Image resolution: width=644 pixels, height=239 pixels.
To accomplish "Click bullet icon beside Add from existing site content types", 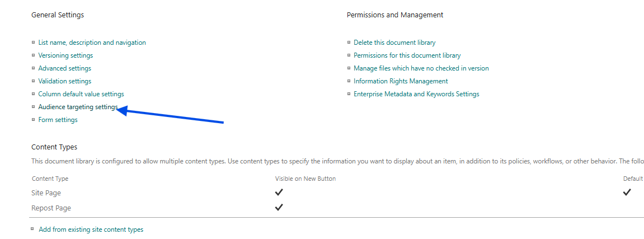I will click(34, 229).
